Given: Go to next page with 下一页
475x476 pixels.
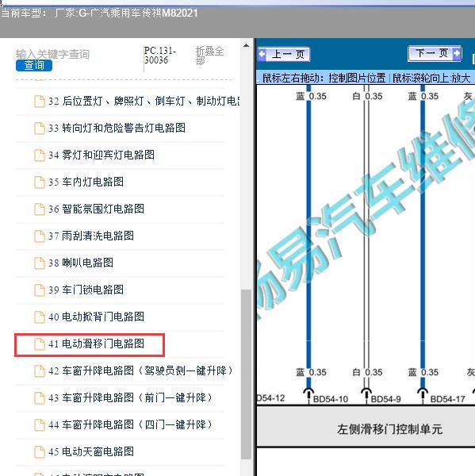Looking at the screenshot, I should coord(435,53).
